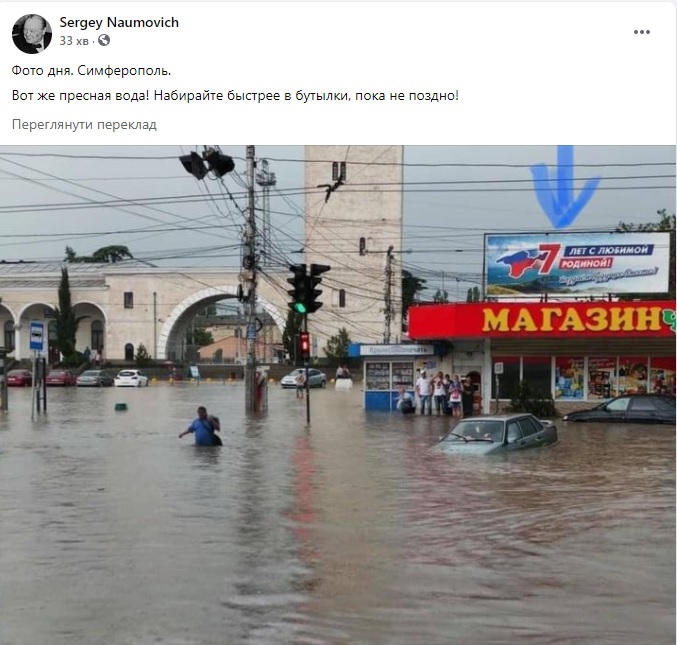Click the white parked car near station
Screen dimensions: 677x645
(131, 378)
